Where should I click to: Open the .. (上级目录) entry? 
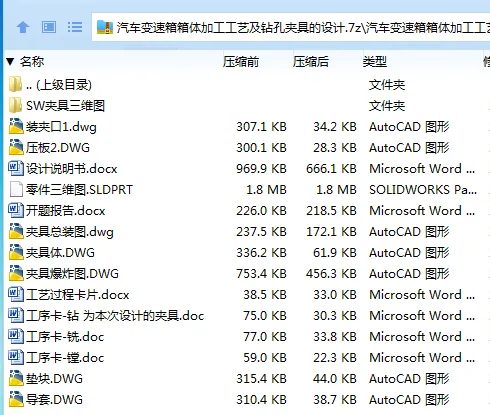pos(59,85)
